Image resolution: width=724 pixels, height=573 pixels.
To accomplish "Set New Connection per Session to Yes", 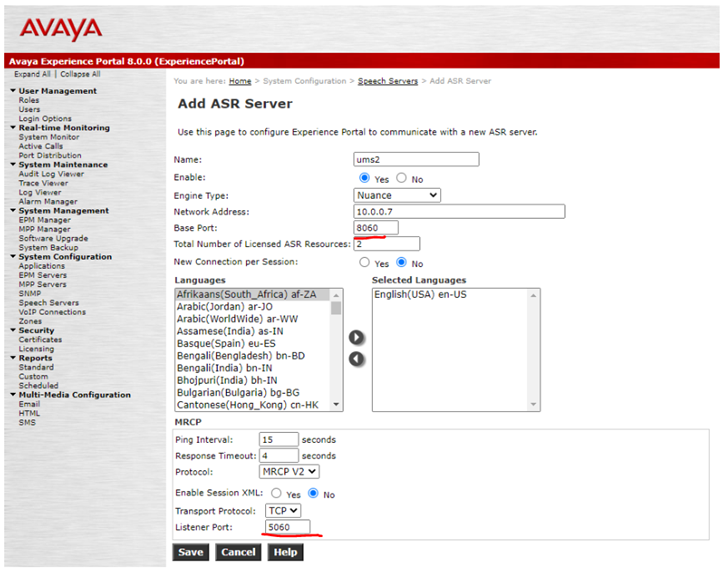I will pos(364,262).
